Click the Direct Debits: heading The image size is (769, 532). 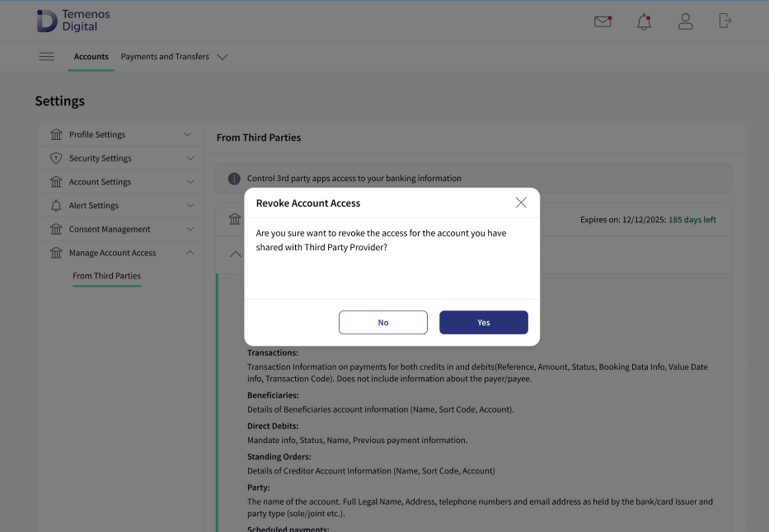point(273,427)
